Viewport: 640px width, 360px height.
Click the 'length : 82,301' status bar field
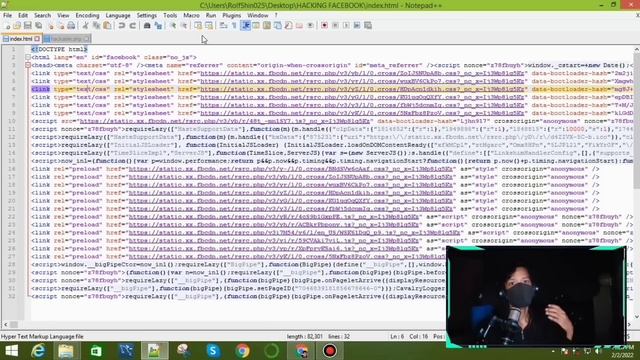[304, 337]
